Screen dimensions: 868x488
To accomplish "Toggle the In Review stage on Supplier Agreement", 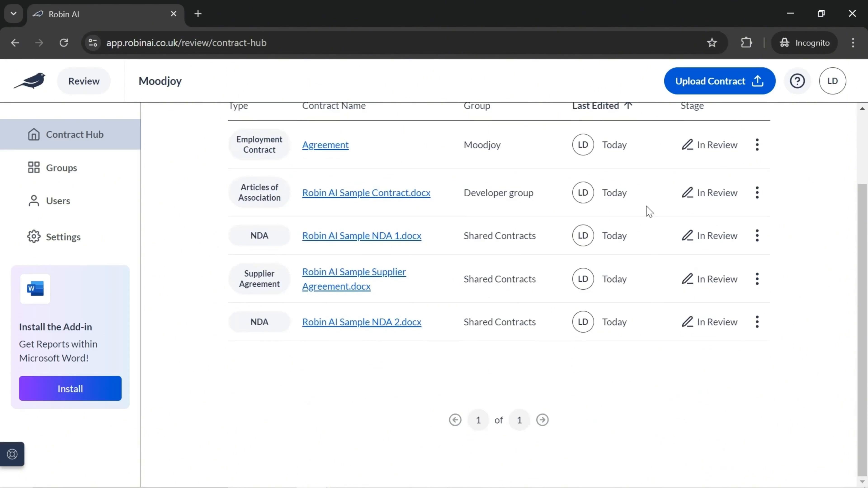I will pos(710,279).
